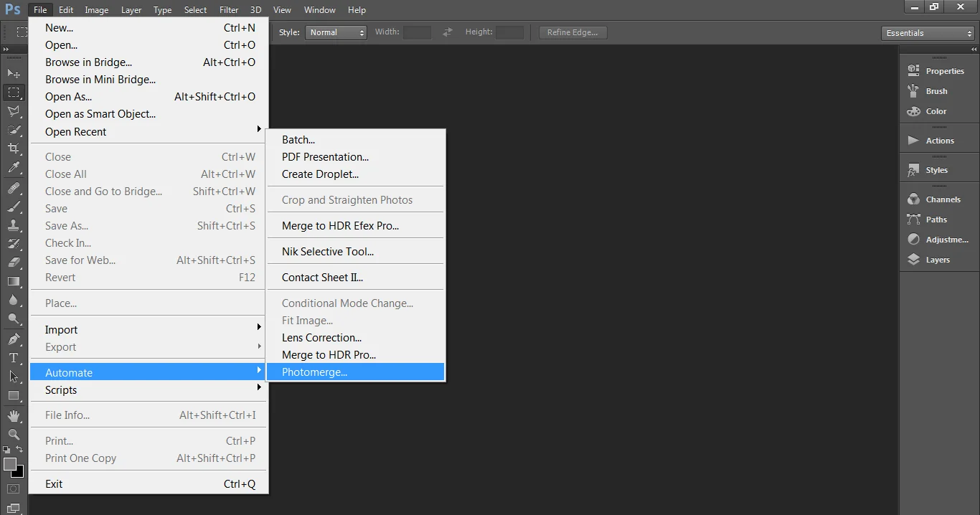
Task: Open the Style Normal dropdown
Action: pos(336,32)
